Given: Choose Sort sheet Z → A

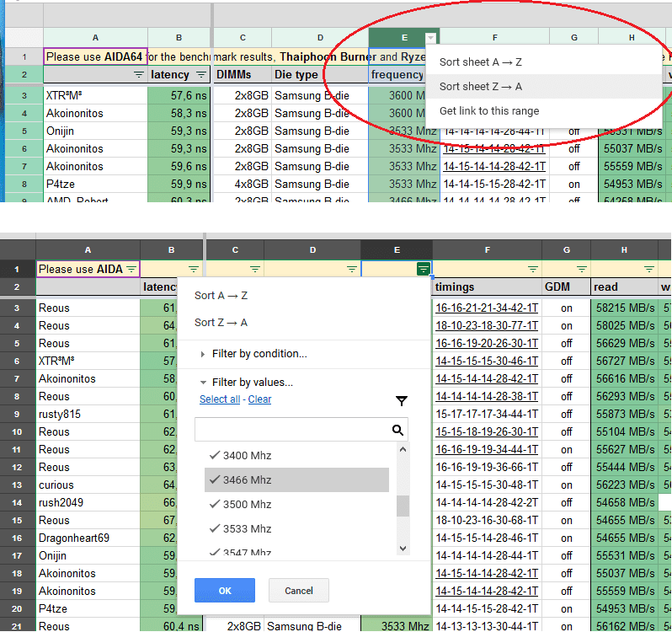Looking at the screenshot, I should (x=544, y=87).
